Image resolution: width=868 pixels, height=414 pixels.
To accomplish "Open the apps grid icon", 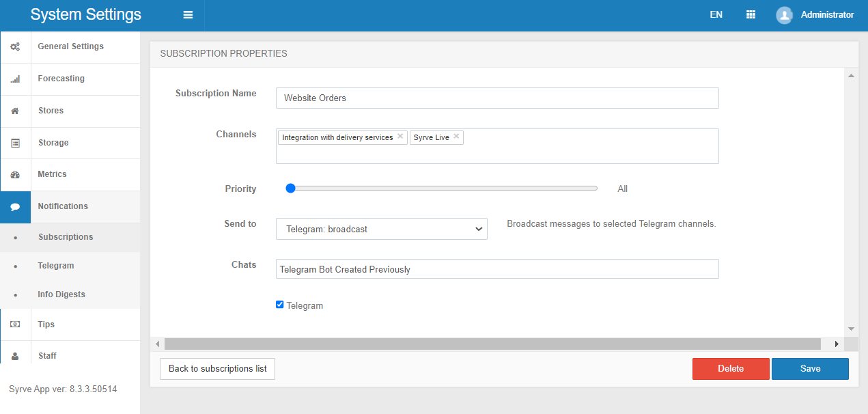I will (751, 15).
